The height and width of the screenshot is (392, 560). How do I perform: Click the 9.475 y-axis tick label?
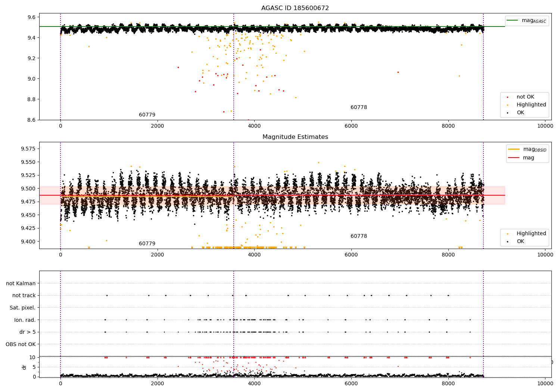[29, 202]
